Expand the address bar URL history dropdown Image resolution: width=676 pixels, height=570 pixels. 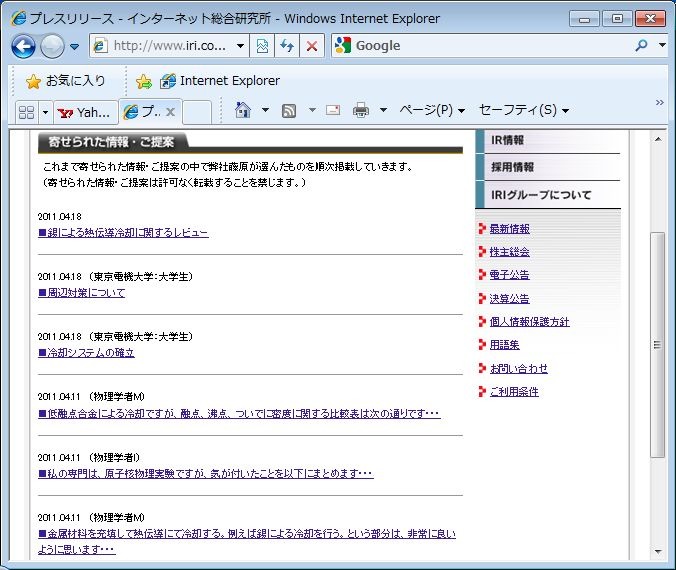(241, 46)
